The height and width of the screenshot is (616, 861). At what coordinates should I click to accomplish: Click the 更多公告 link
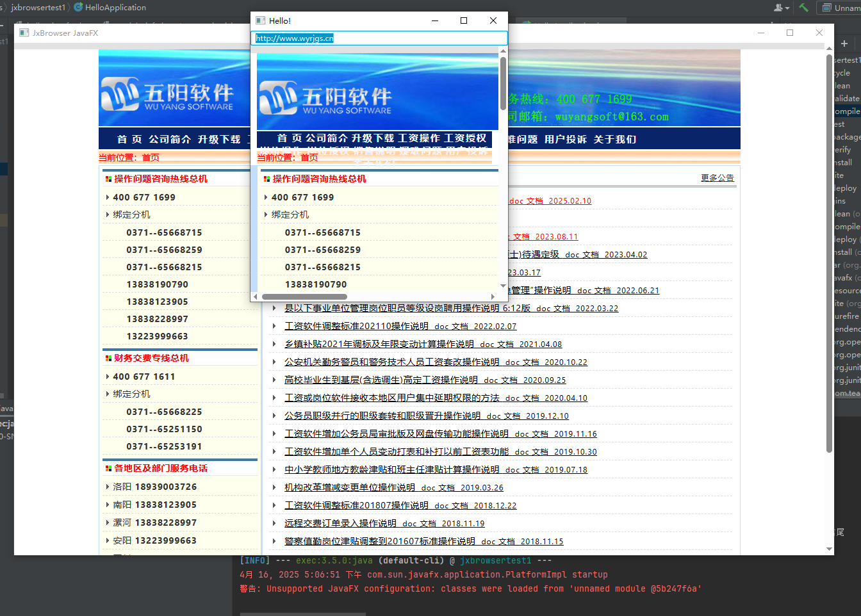[717, 178]
